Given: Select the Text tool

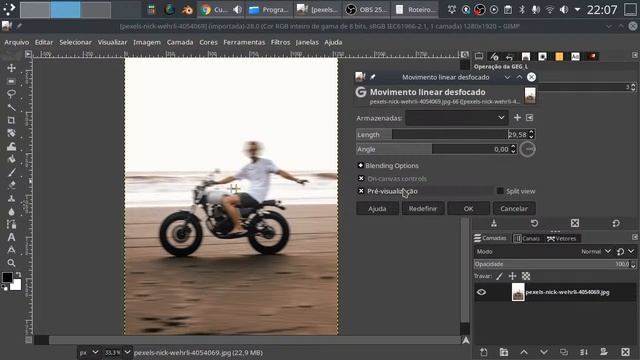Looking at the screenshot, I should 11,237.
